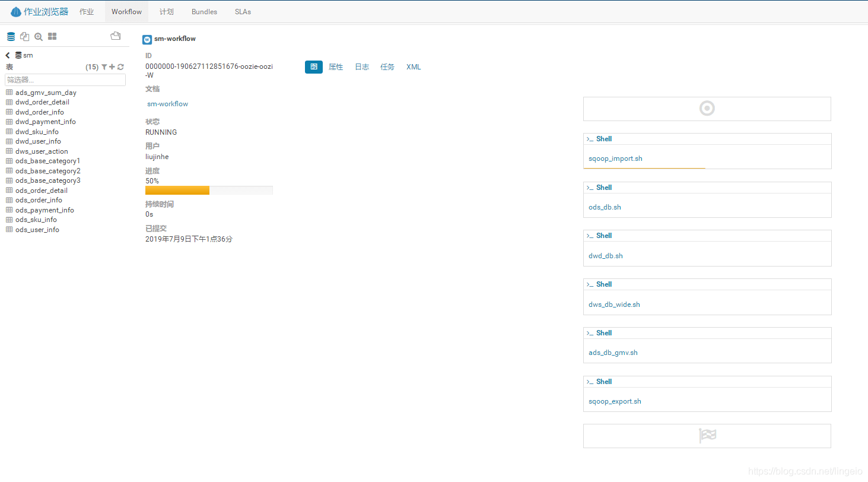Click the magnifier search icon in sidebar

tap(39, 37)
